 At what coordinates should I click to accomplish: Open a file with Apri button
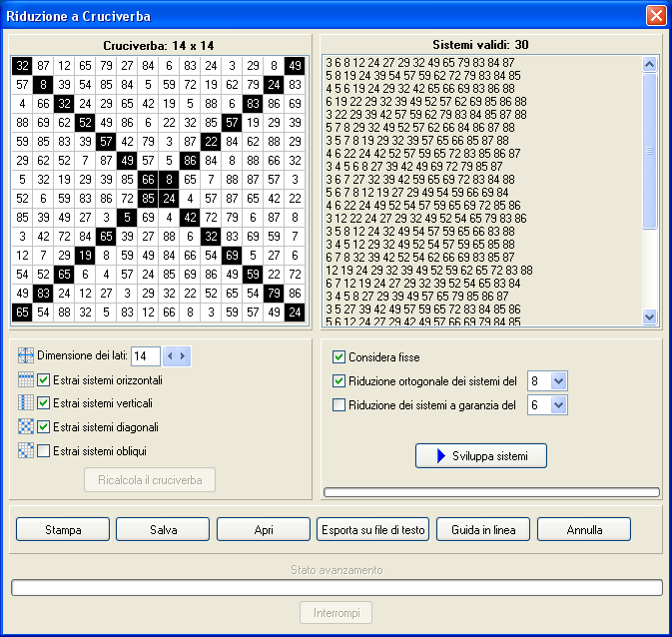264,530
